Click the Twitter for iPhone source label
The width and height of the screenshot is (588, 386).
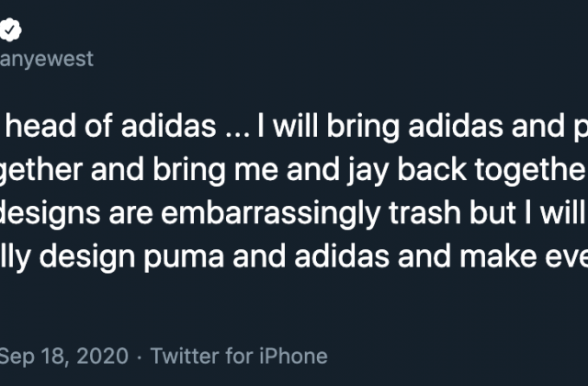coord(239,356)
